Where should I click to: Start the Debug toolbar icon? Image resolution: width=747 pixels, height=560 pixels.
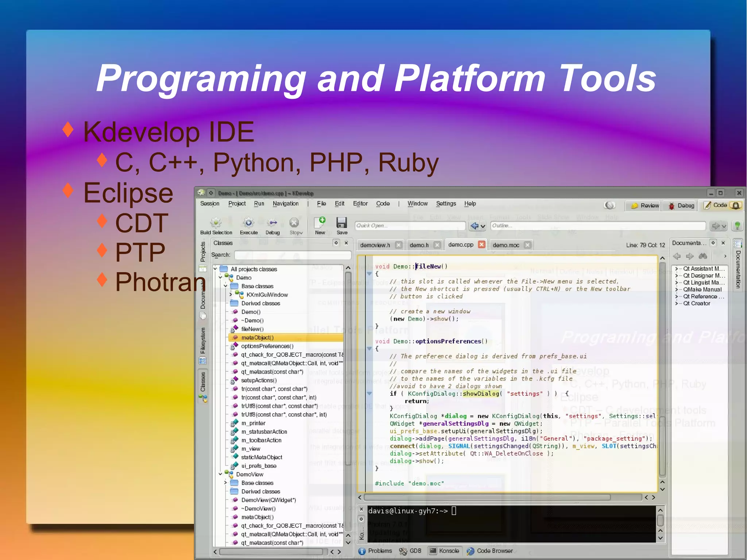point(272,223)
